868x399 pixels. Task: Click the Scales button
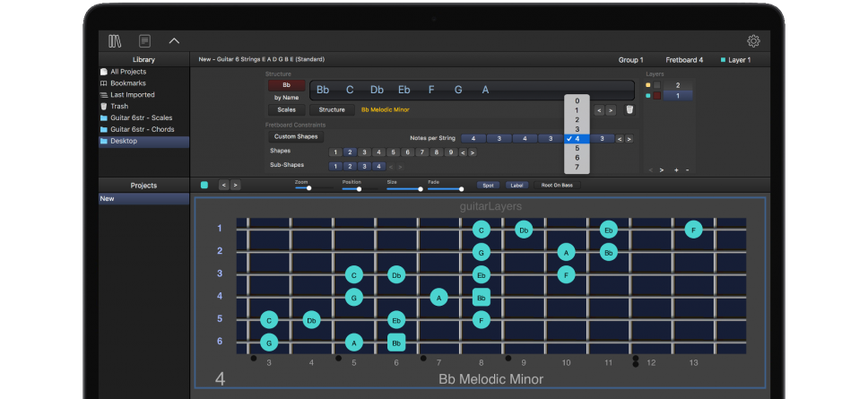pos(286,109)
